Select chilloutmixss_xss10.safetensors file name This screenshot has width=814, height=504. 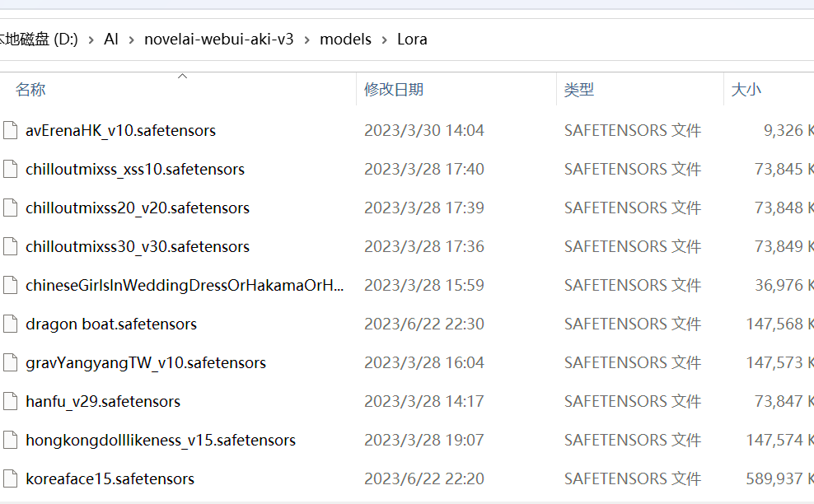click(x=135, y=169)
